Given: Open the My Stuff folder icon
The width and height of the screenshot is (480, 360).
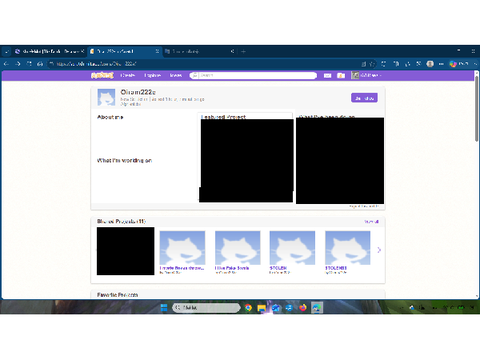Looking at the screenshot, I should pos(341,76).
